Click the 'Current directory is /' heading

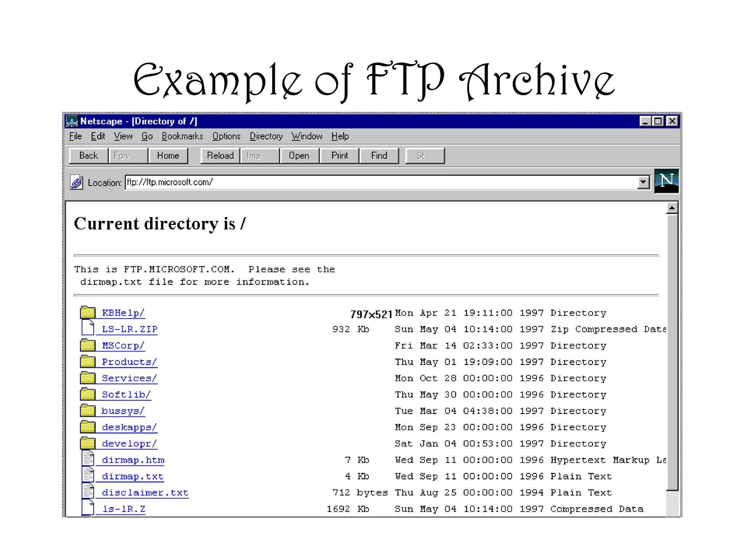click(160, 224)
